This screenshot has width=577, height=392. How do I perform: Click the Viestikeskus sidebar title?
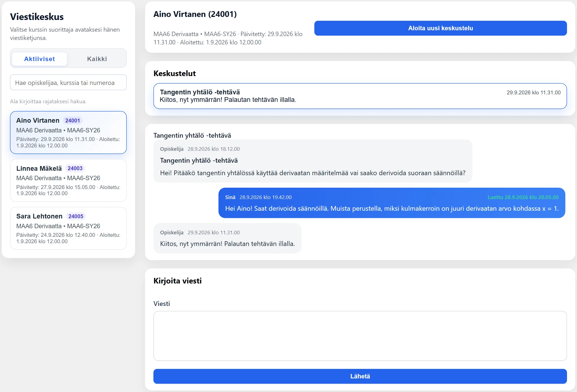37,17
